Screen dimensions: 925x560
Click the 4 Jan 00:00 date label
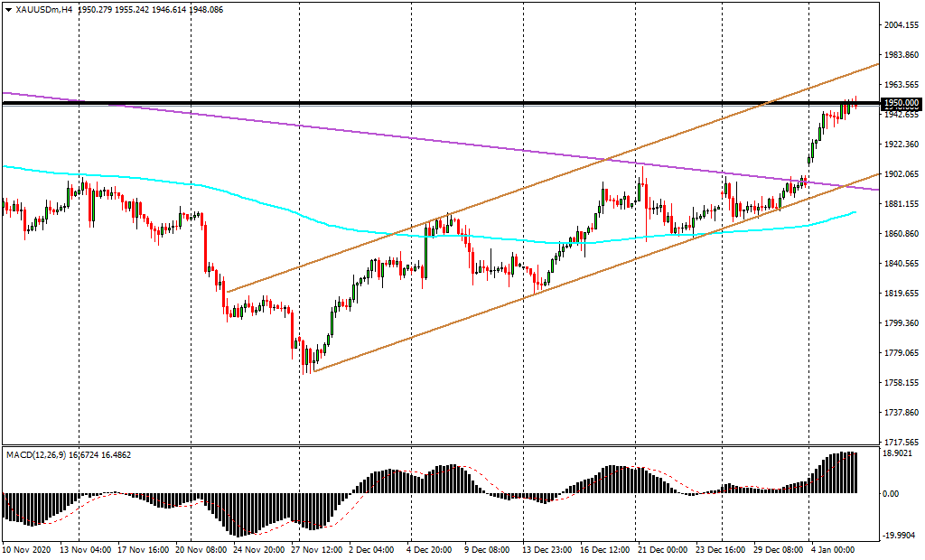pos(831,548)
